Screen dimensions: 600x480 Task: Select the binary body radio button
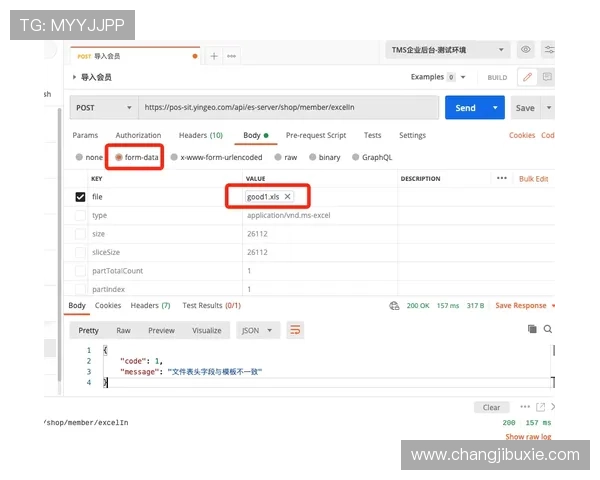tap(313, 157)
